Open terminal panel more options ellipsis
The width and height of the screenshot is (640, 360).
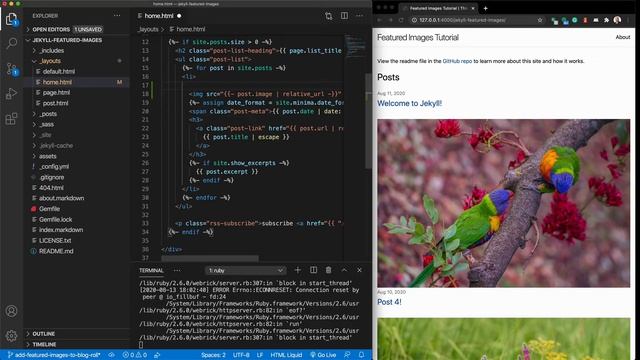coord(177,270)
